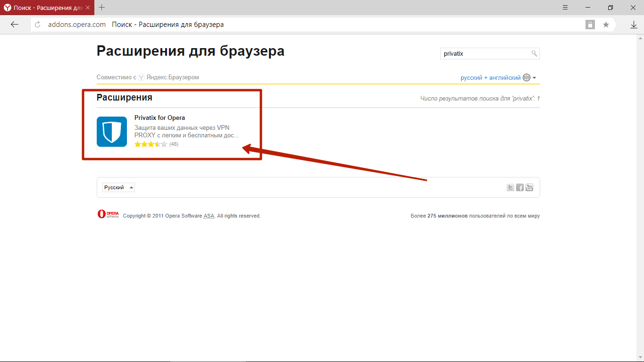The height and width of the screenshot is (362, 644).
Task: Click the Yandex Y icon near Совместимо
Action: click(x=141, y=77)
